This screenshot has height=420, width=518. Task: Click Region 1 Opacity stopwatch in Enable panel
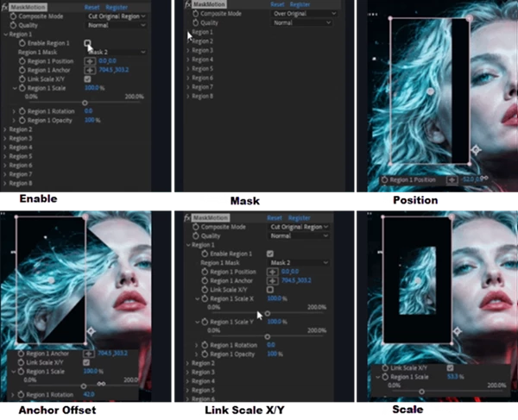coord(22,120)
